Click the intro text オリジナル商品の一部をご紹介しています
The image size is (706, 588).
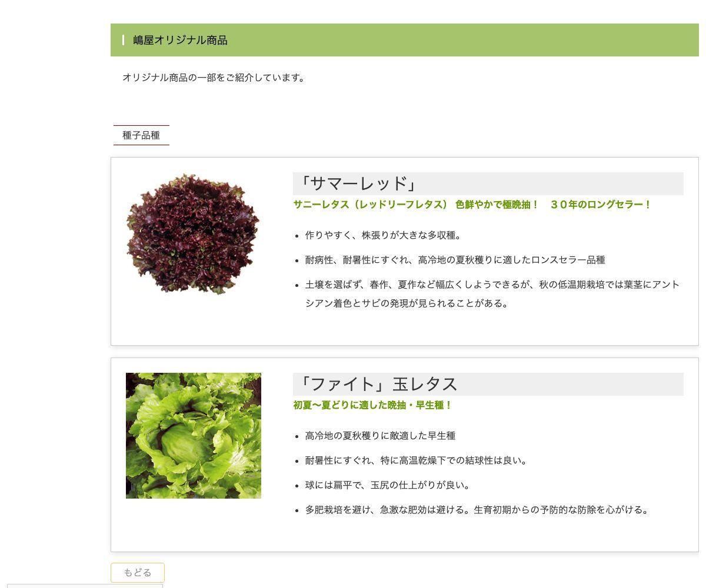214,78
